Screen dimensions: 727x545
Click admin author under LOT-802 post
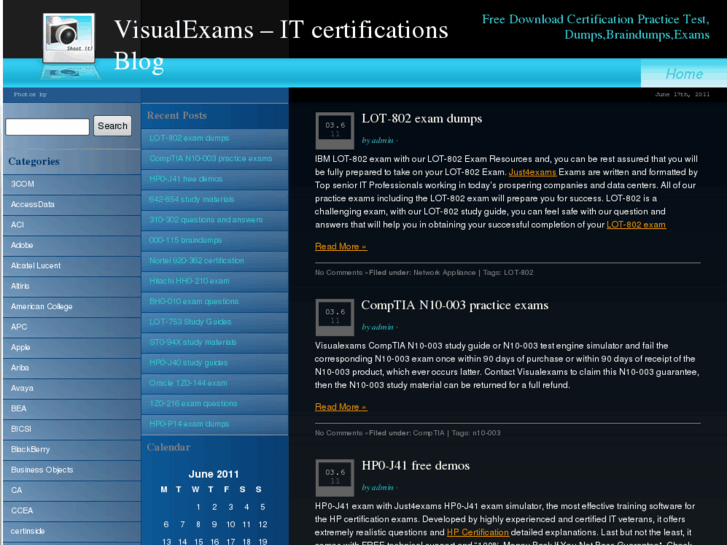[382, 140]
